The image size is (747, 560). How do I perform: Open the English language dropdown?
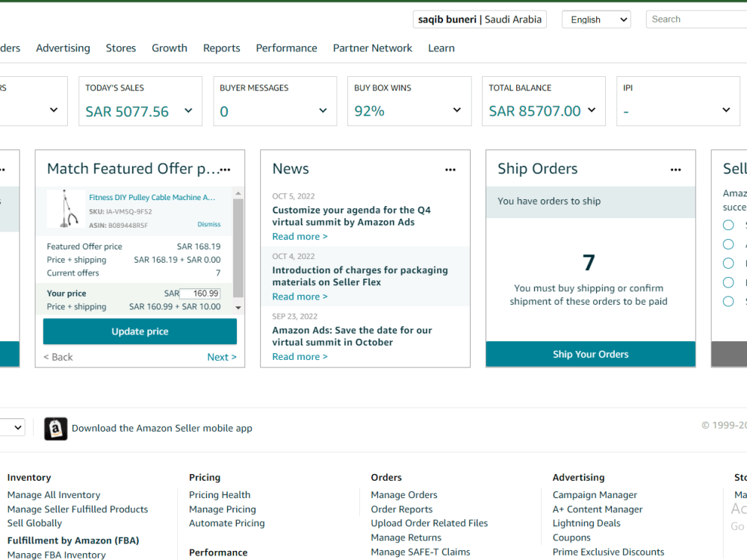pos(596,19)
